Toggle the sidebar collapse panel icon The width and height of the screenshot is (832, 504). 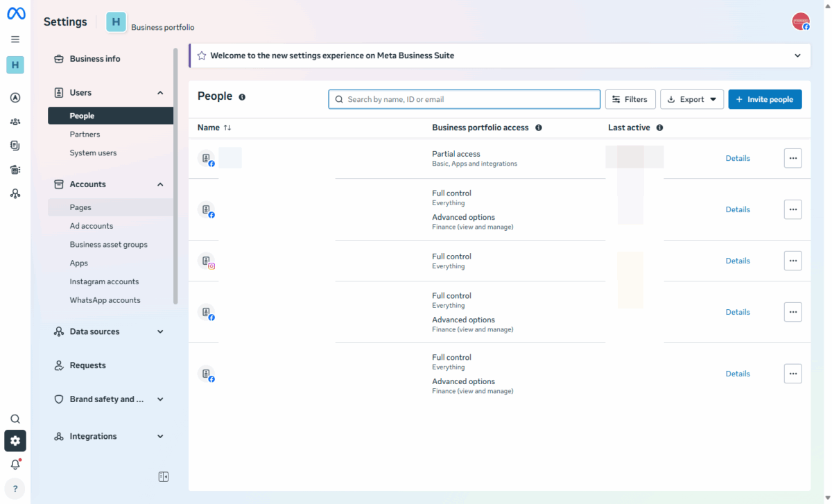click(164, 477)
